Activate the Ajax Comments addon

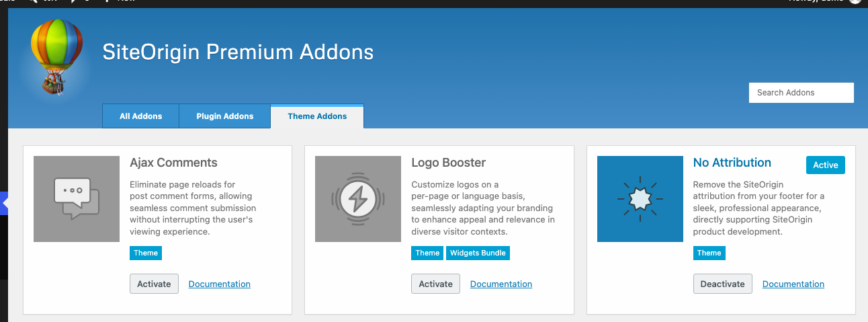tap(155, 284)
